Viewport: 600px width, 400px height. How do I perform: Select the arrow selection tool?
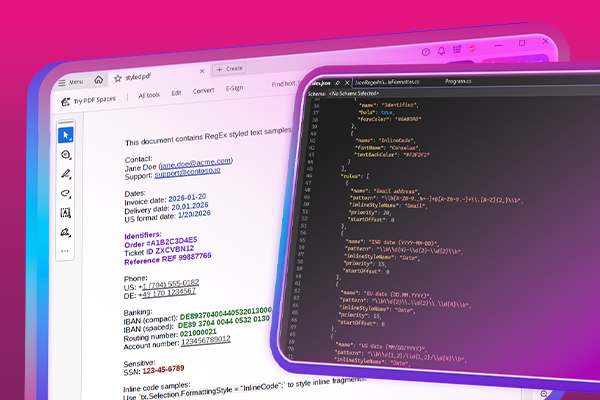[66, 134]
